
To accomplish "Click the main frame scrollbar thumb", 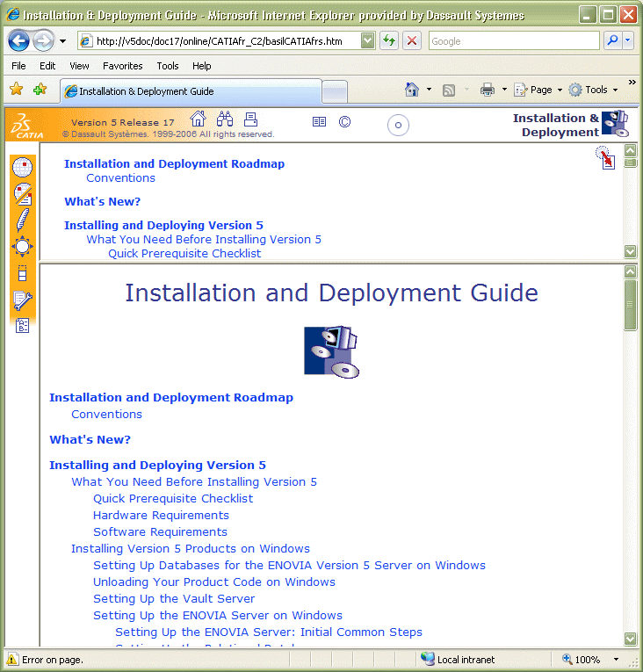I will coord(630,305).
